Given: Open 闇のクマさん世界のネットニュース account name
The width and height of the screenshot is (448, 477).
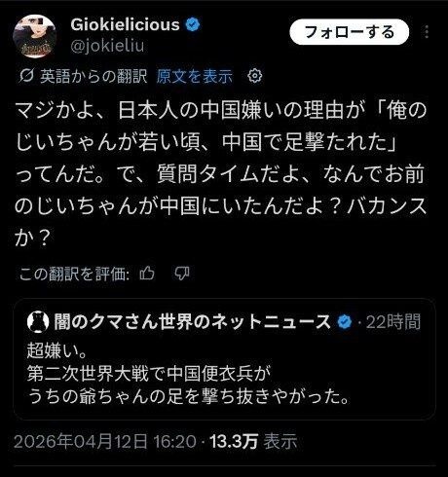Looking at the screenshot, I should pos(192,322).
